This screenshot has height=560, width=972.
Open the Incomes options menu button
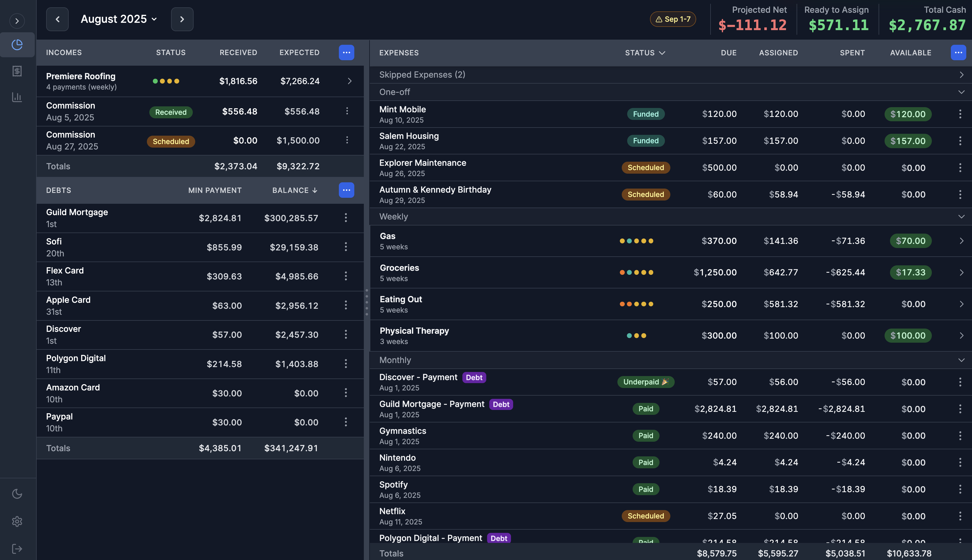(346, 52)
